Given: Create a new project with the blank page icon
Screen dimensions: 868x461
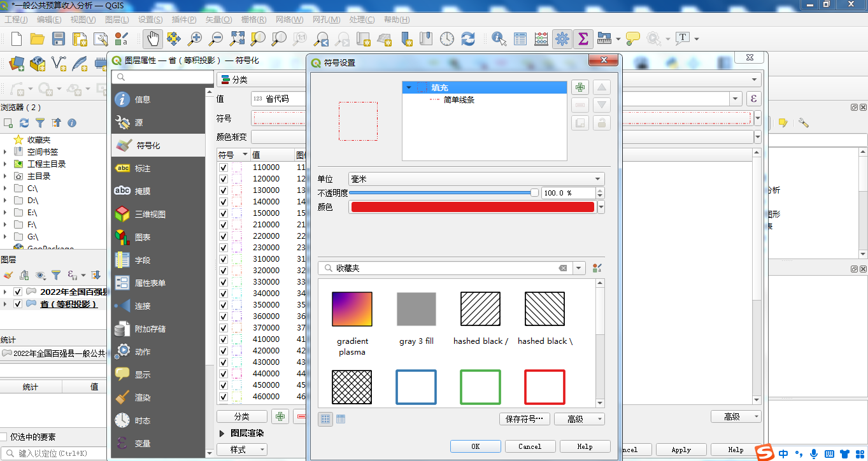Looking at the screenshot, I should pos(16,39).
